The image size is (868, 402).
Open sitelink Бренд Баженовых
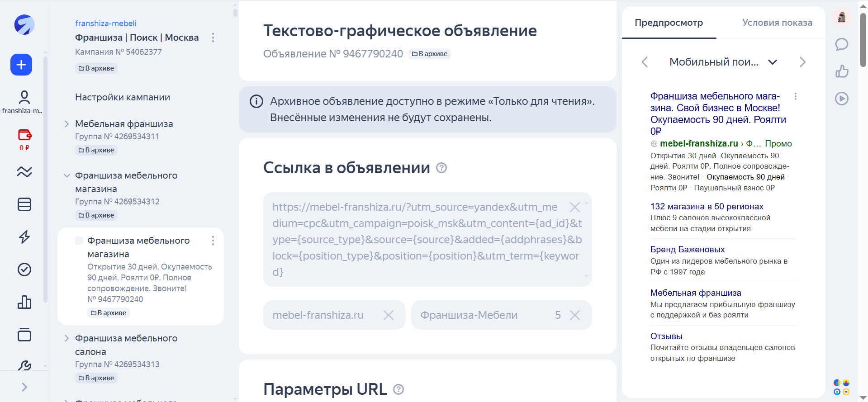687,249
